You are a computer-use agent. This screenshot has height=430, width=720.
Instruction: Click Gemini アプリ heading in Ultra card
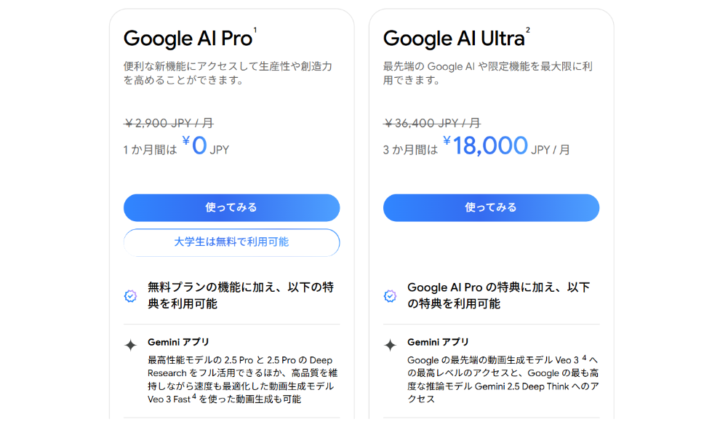point(438,342)
